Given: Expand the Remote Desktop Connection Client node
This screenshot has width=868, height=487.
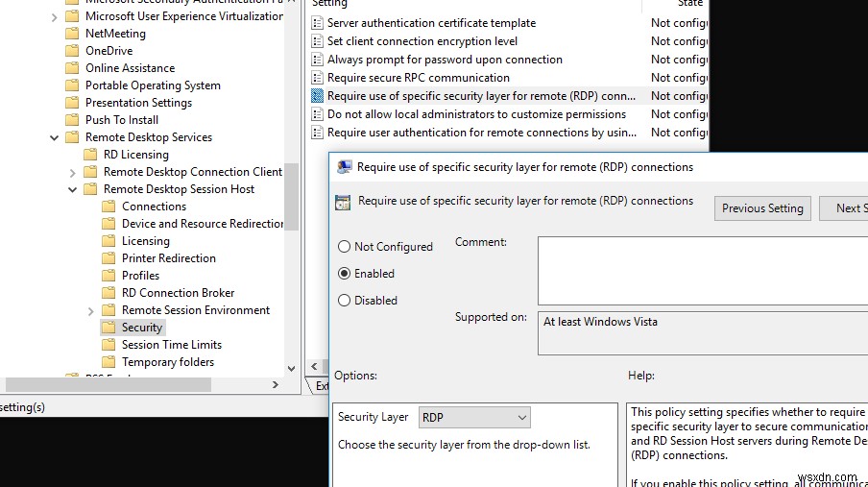Looking at the screenshot, I should coord(73,172).
